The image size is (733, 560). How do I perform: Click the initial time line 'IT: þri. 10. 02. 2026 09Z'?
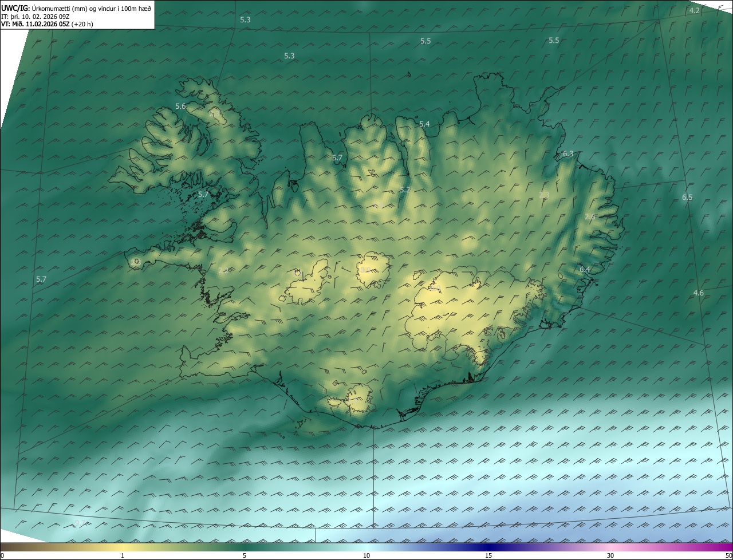point(36,17)
